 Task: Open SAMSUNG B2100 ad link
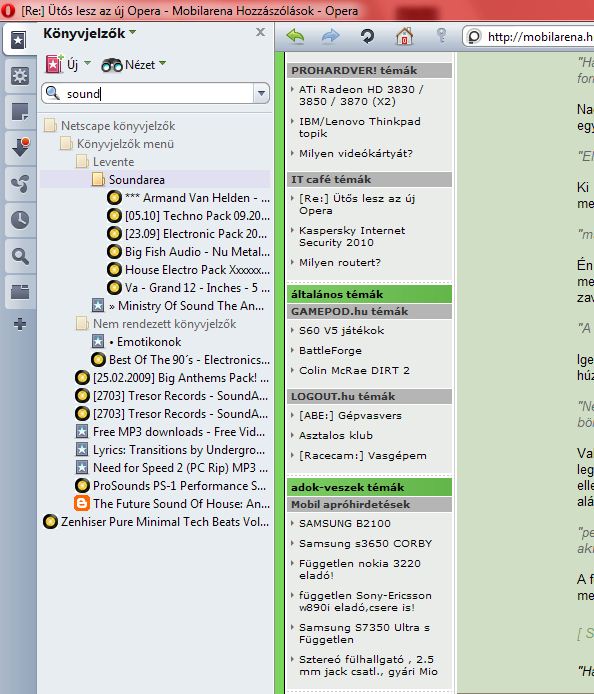pos(345,524)
